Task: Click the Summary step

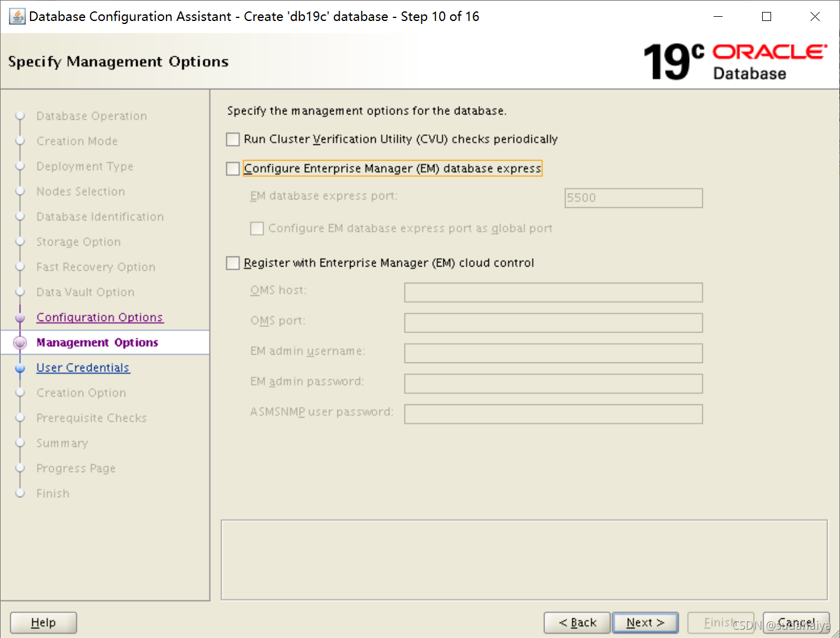Action: coord(62,443)
